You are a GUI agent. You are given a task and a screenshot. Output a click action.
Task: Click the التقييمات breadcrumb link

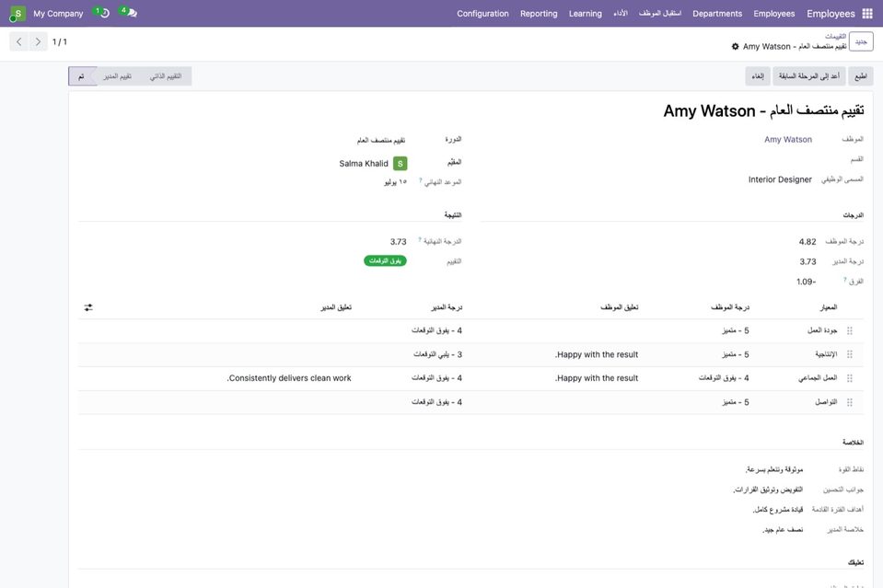coord(835,37)
